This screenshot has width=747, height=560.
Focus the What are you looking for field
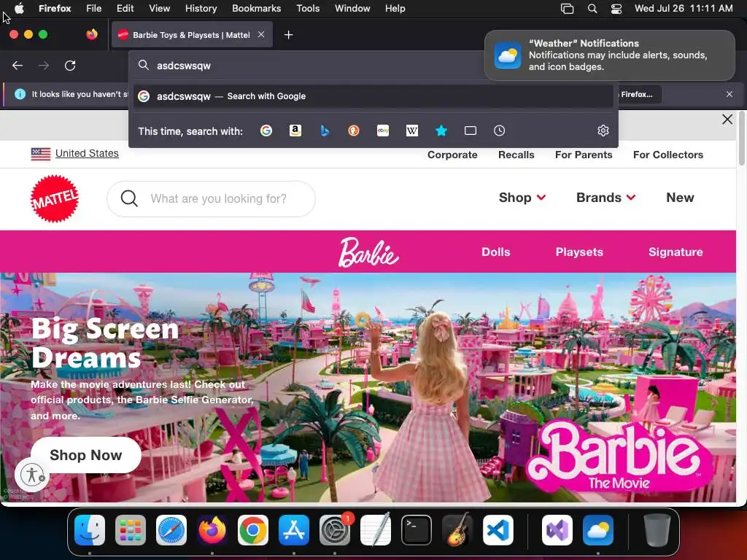(211, 198)
